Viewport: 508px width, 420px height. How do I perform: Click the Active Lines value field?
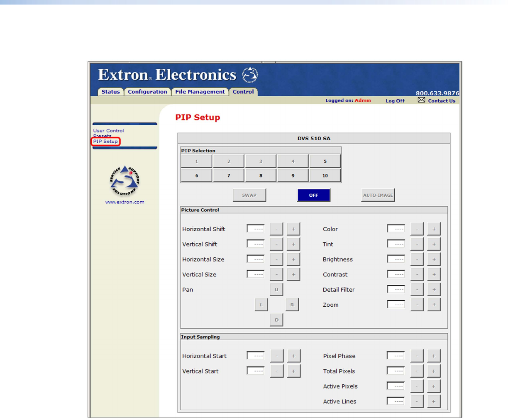(396, 401)
